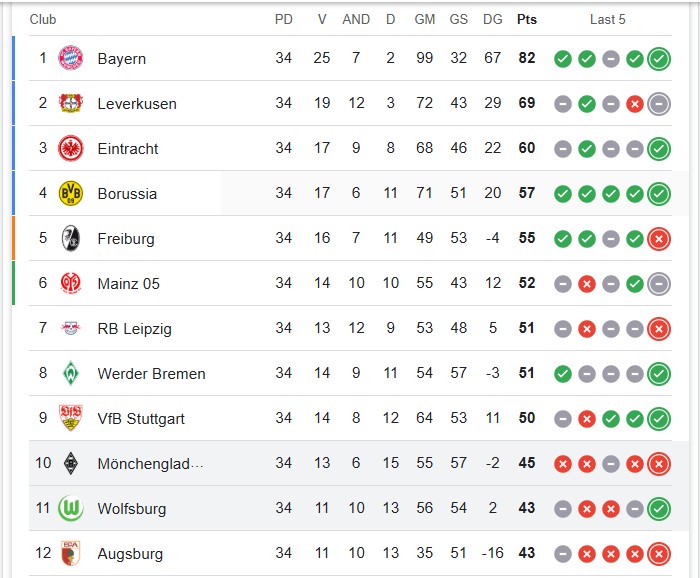Click Freiburg's latest match loss icon
Viewport: 700px width, 578px height.
point(659,239)
